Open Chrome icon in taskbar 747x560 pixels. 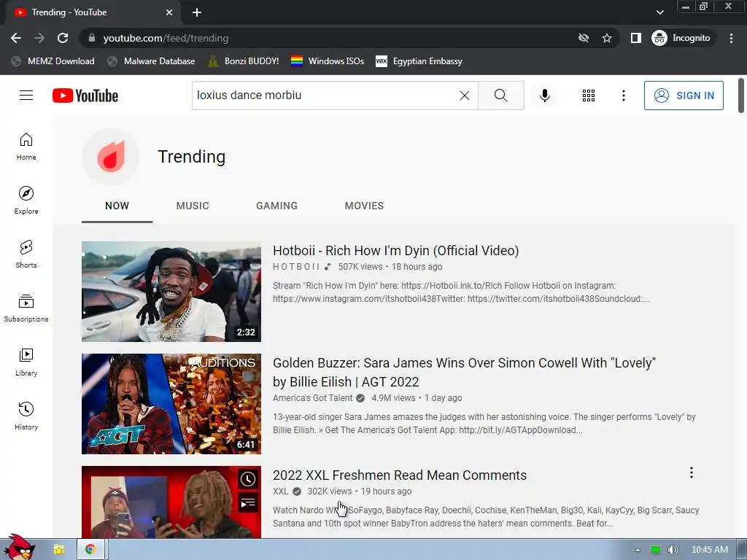click(x=90, y=550)
